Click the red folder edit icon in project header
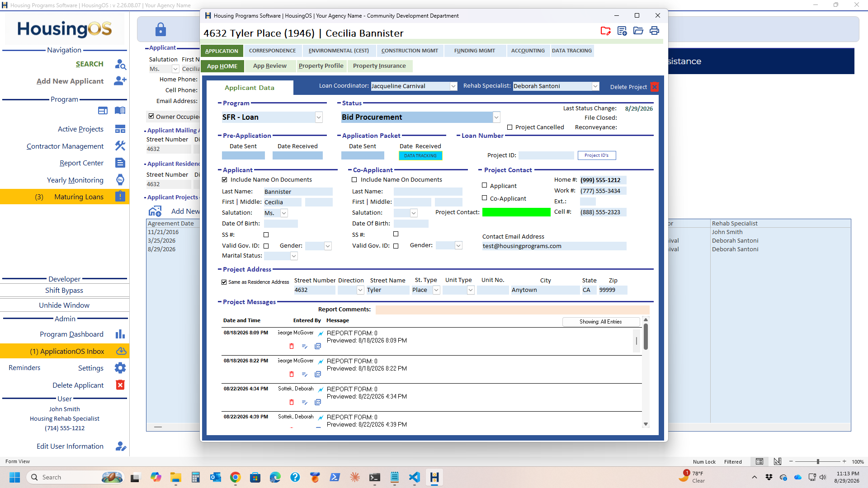The height and width of the screenshot is (488, 868). click(x=605, y=31)
